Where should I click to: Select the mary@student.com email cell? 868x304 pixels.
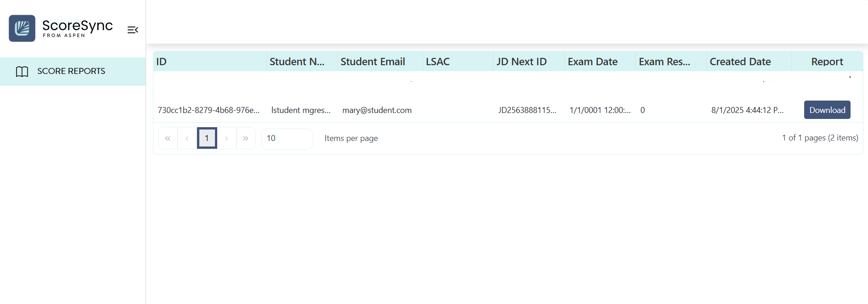pyautogui.click(x=377, y=110)
